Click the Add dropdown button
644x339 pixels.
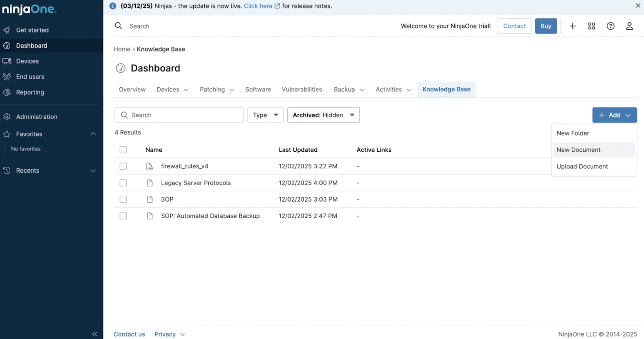pos(615,115)
